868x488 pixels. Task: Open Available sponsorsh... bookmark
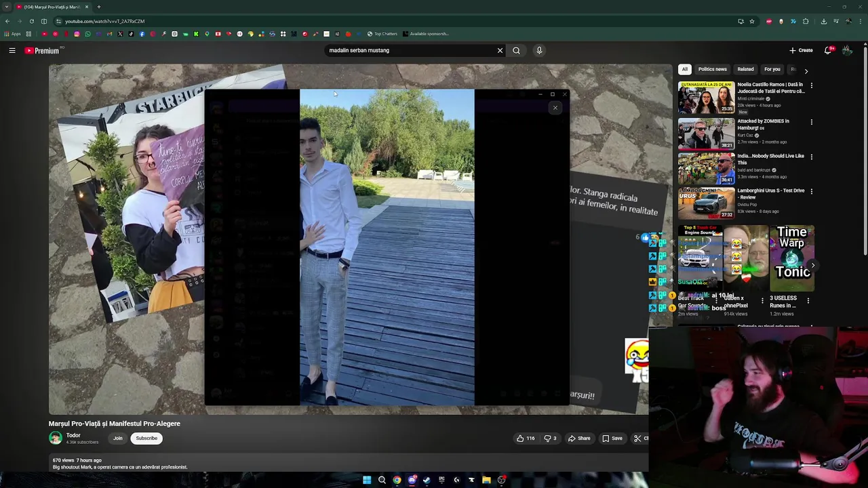[x=426, y=34]
